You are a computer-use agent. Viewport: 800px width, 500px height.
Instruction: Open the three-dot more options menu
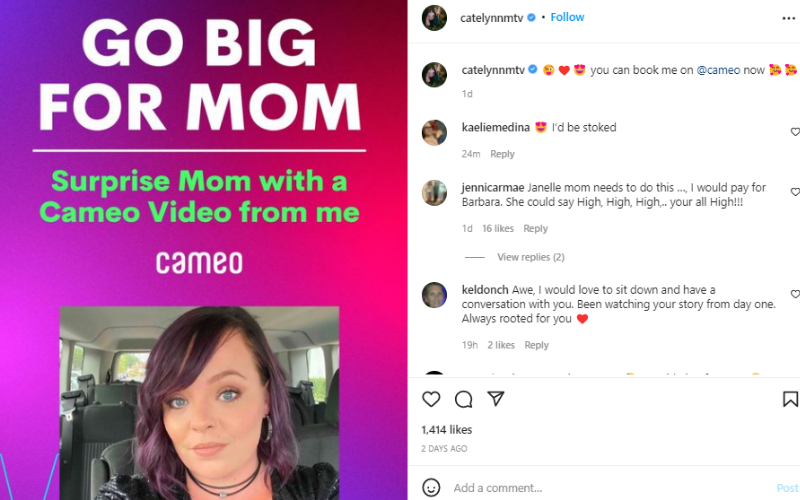[788, 18]
